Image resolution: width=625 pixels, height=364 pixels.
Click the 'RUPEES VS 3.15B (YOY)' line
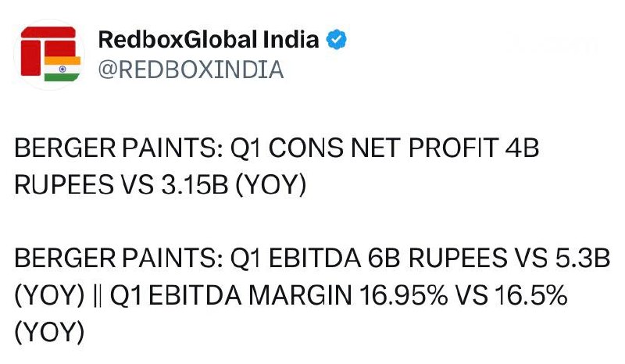coord(160,185)
